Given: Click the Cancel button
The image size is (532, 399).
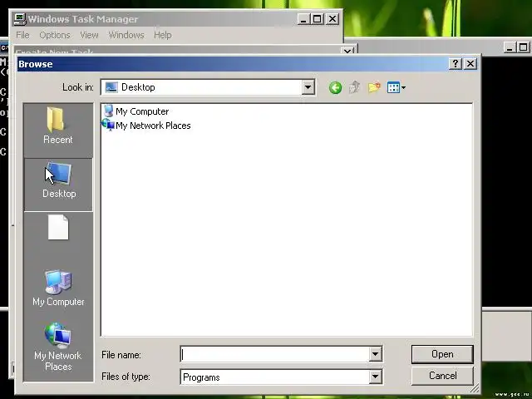Looking at the screenshot, I should click(x=442, y=376).
